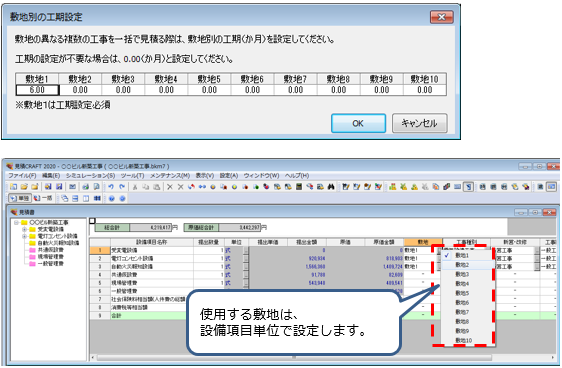Click the binoculars search icon
Viewport: 562px width, 368px height.
click(x=331, y=187)
